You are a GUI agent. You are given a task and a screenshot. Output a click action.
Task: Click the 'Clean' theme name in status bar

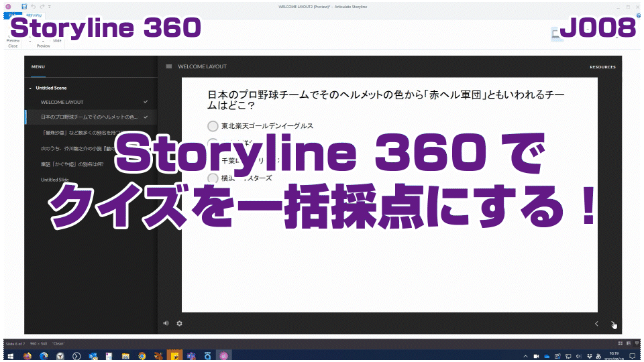coord(58,344)
